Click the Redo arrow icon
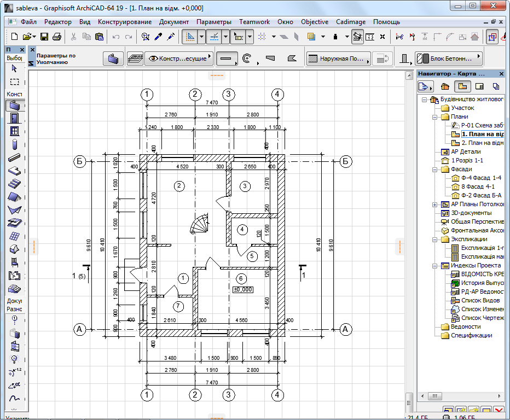 coord(129,37)
